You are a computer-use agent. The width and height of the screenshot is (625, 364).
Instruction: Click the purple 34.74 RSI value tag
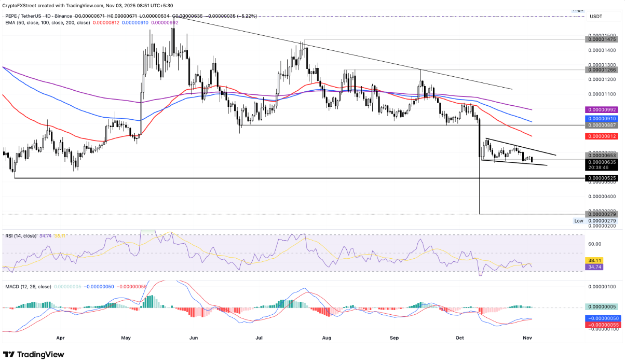click(593, 268)
